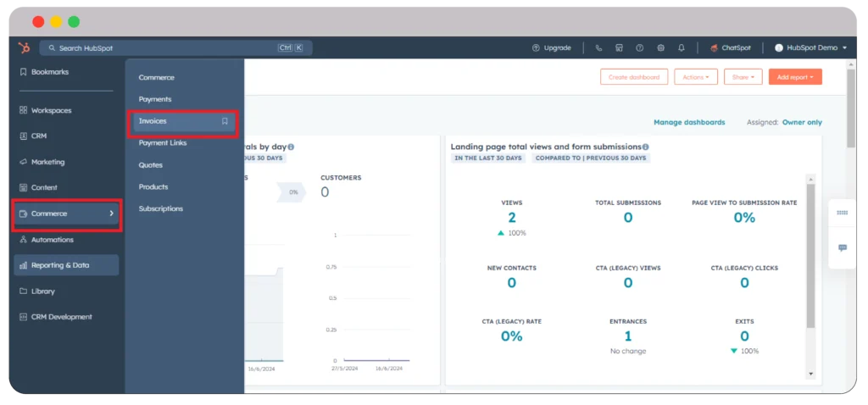Open the help question mark icon
Viewport: 868px width, 405px height.
coord(640,48)
